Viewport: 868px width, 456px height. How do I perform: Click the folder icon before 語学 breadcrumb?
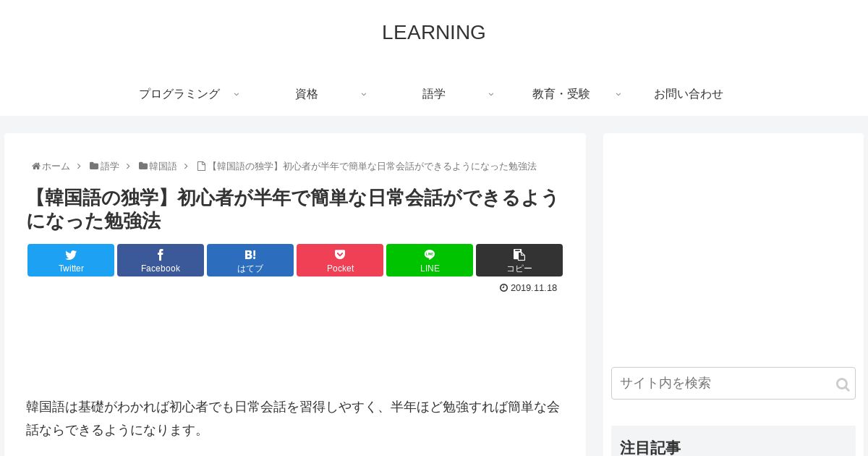[x=94, y=166]
